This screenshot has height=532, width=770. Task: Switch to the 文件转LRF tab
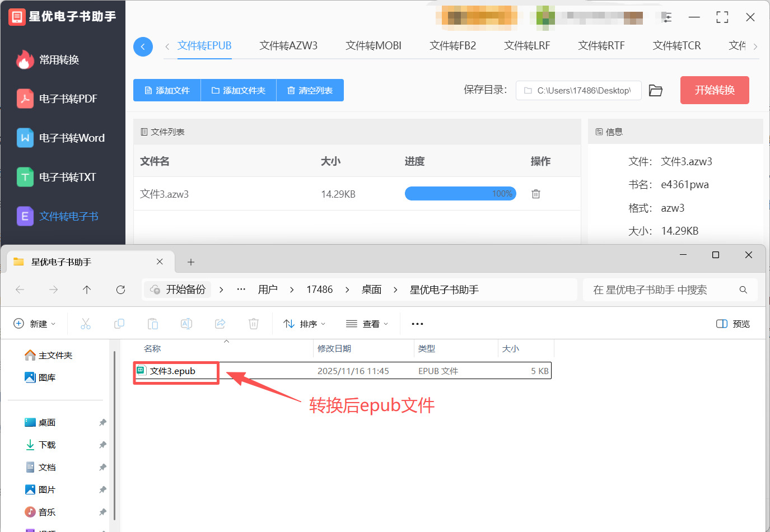[527, 46]
